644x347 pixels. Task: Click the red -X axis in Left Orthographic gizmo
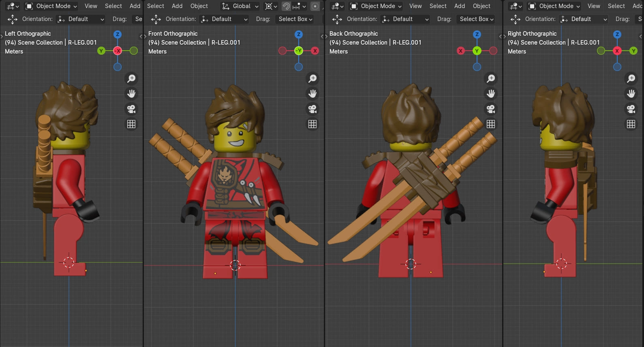118,51
